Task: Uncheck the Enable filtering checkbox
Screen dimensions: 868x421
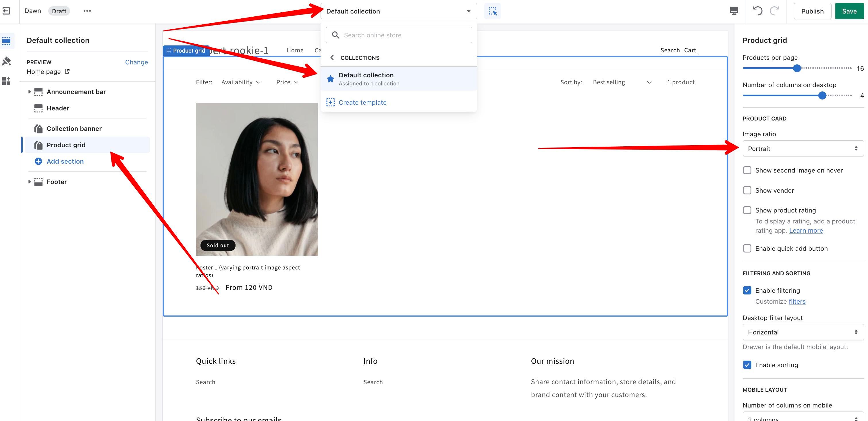Action: pos(747,290)
